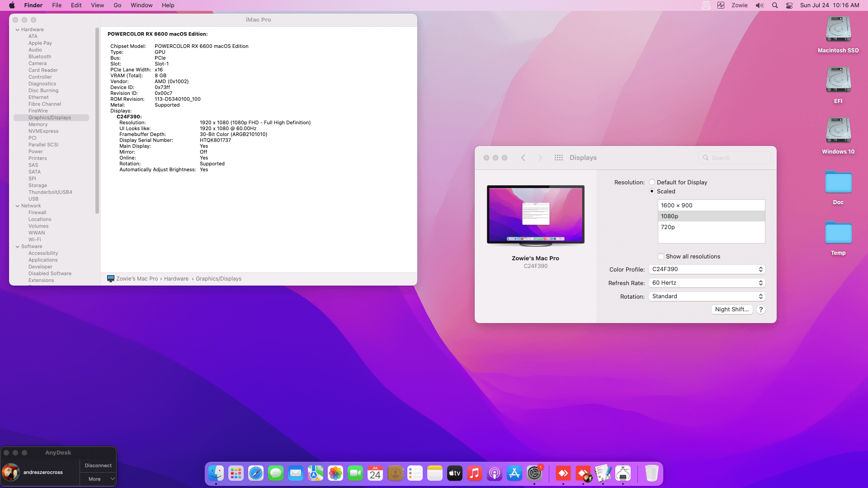This screenshot has height=488, width=868.
Task: Select Memory in Hardware list
Action: 38,125
